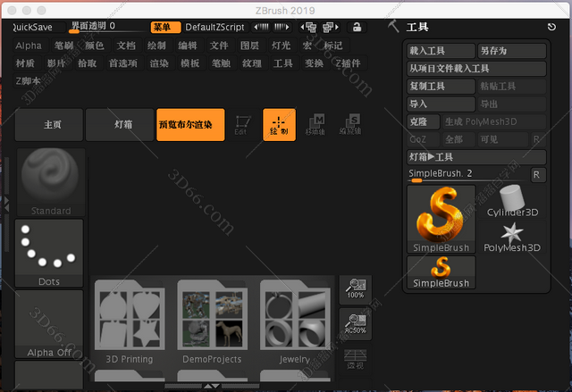The image size is (572, 392).
Task: Select the Cylinder3D tool
Action: coord(512,201)
